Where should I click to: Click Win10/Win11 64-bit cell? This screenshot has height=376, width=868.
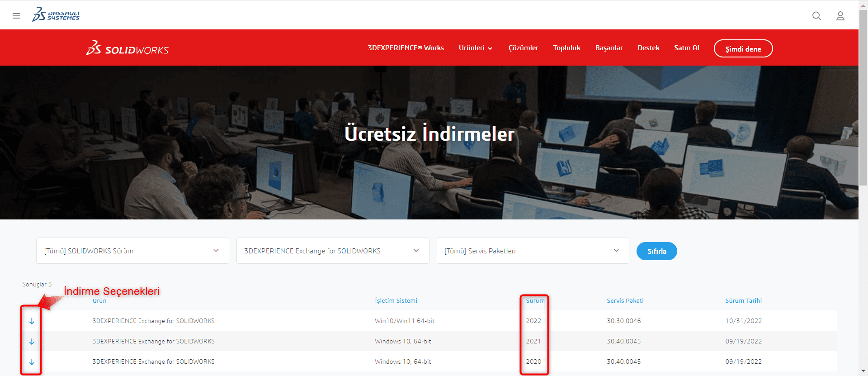405,321
